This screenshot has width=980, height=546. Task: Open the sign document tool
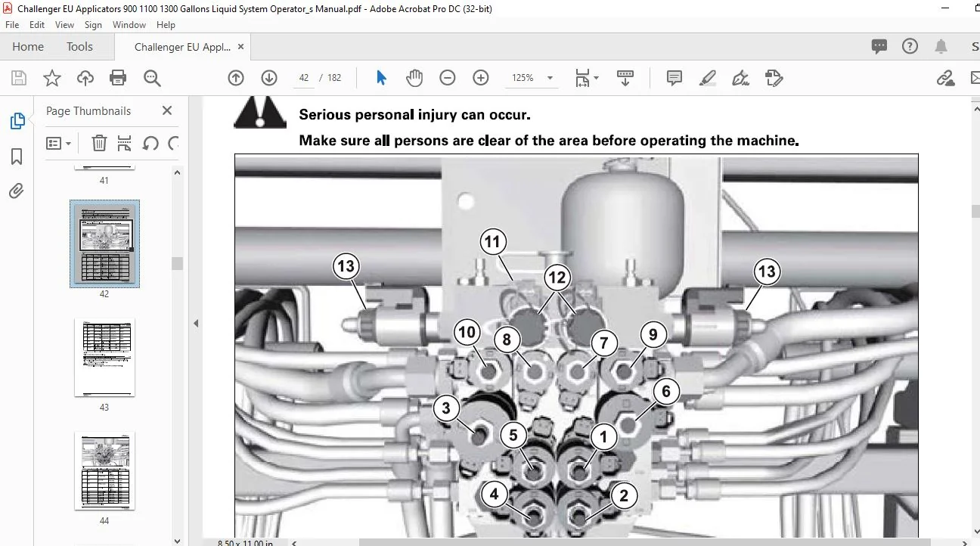click(741, 78)
